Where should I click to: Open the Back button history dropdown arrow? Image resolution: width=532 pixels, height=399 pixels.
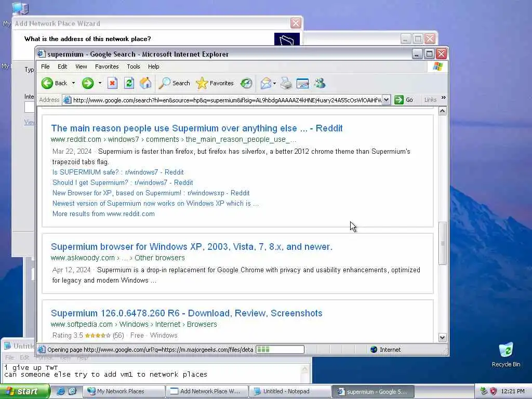(73, 83)
